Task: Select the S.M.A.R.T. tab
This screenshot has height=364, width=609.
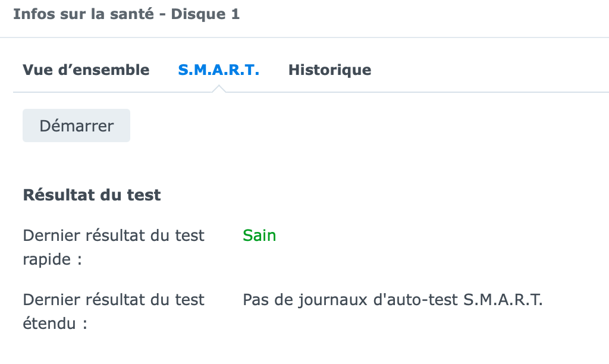Action: 218,70
